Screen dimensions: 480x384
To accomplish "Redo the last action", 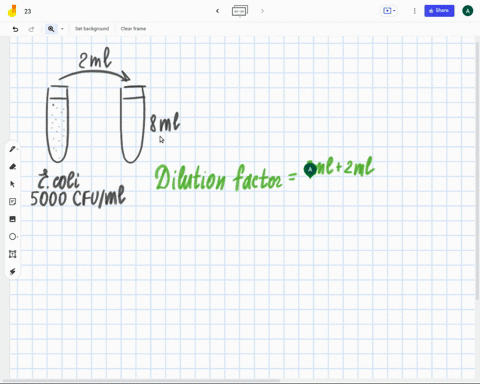I will tap(31, 29).
